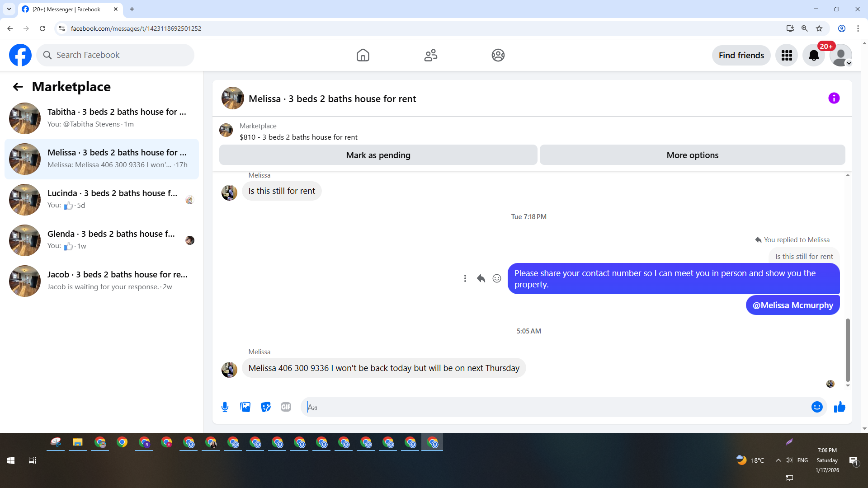
Task: Switch to the Friends tab
Action: [x=430, y=56]
